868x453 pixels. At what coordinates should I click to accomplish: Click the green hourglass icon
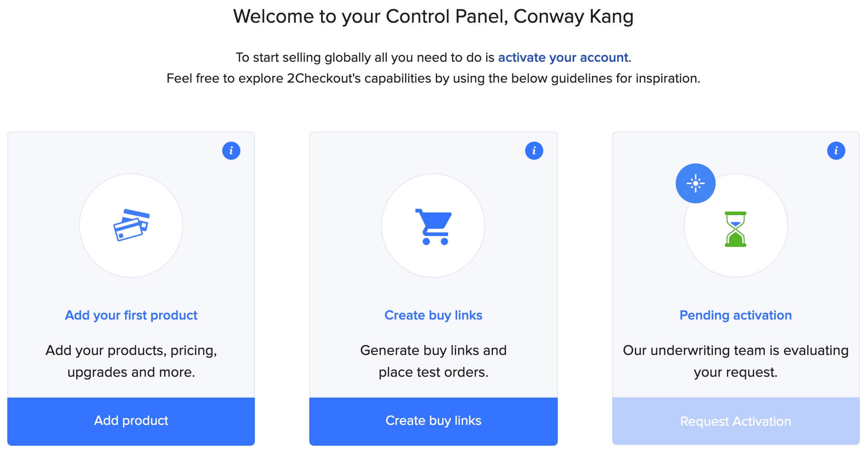735,229
